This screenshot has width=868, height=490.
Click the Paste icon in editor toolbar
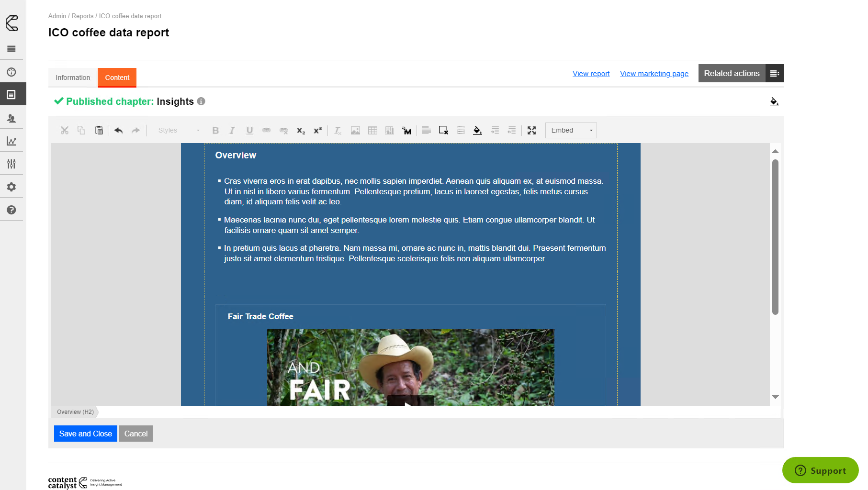pyautogui.click(x=99, y=130)
